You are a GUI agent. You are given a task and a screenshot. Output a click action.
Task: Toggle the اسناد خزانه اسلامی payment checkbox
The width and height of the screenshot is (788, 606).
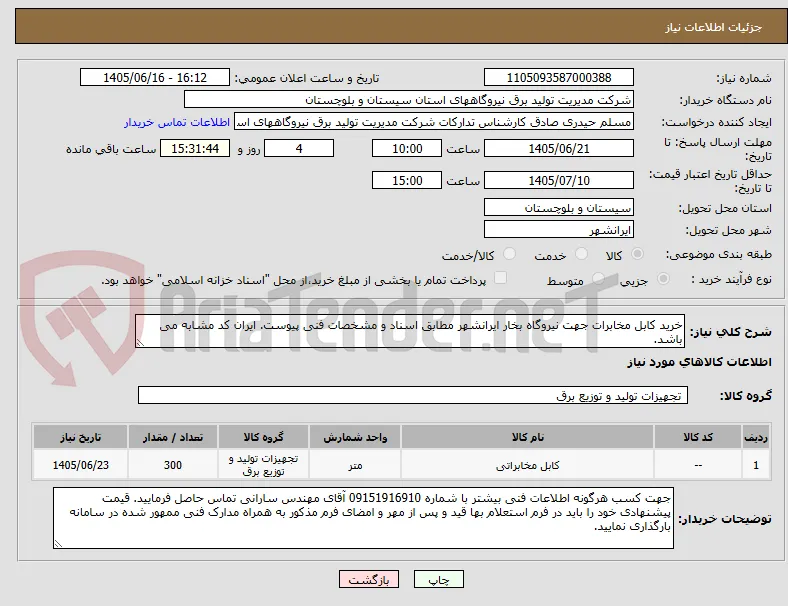[501, 278]
